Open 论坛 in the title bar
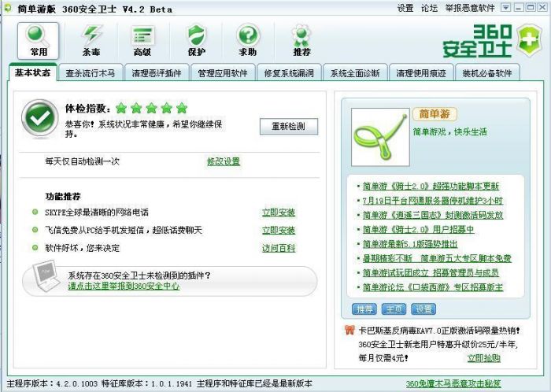Image resolution: width=551 pixels, height=392 pixels. 430,8
